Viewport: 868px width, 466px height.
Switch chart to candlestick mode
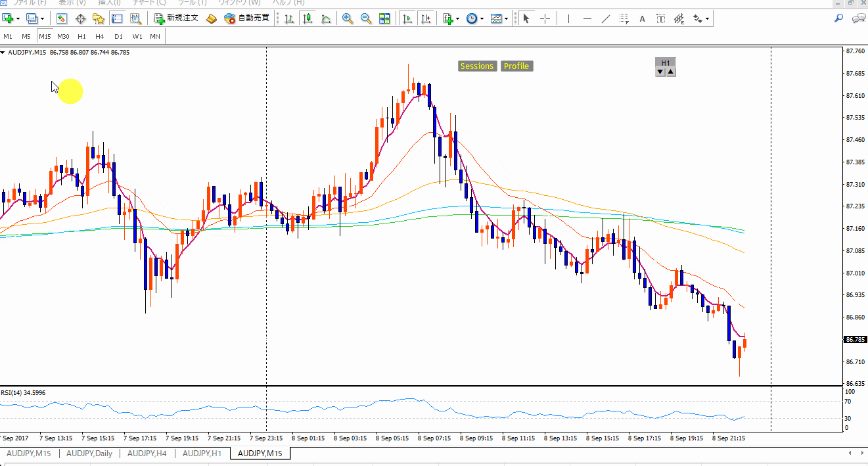point(307,18)
